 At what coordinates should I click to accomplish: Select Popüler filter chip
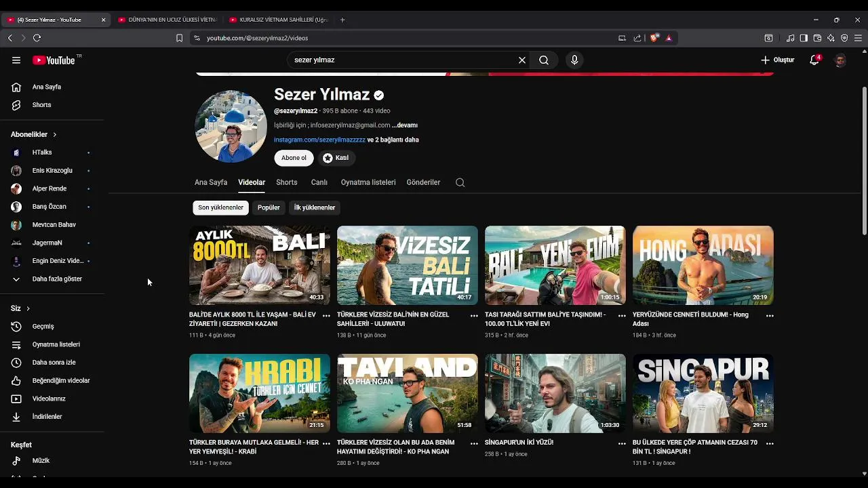269,207
